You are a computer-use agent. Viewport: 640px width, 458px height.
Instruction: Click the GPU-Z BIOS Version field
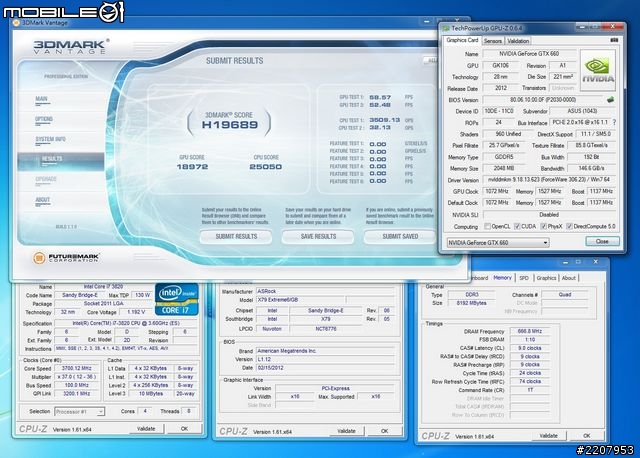pos(543,100)
